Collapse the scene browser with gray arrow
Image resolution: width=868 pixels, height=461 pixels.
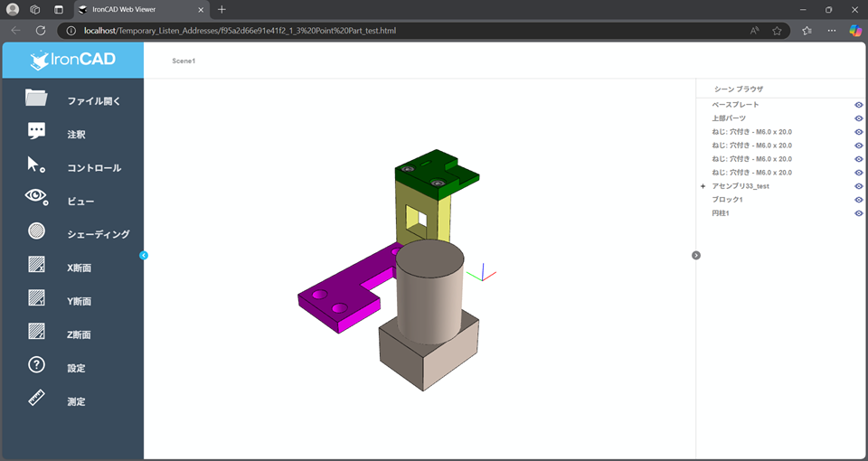(696, 255)
